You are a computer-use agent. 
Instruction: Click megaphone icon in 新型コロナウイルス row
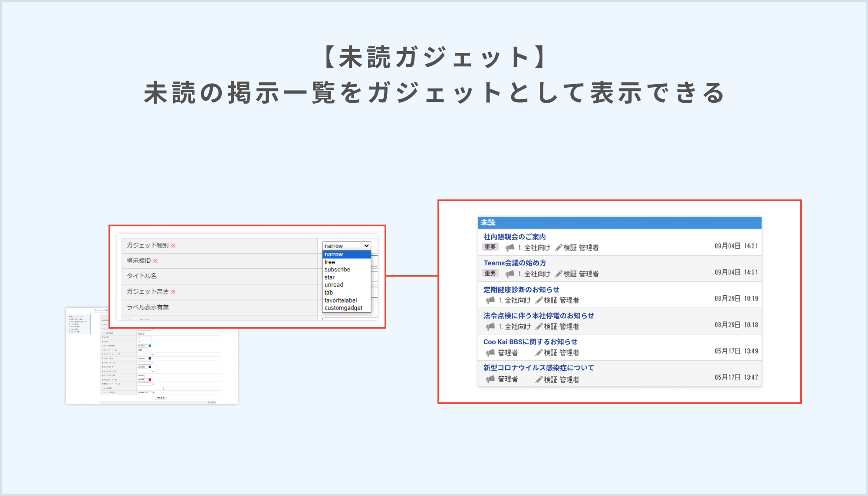tap(490, 379)
